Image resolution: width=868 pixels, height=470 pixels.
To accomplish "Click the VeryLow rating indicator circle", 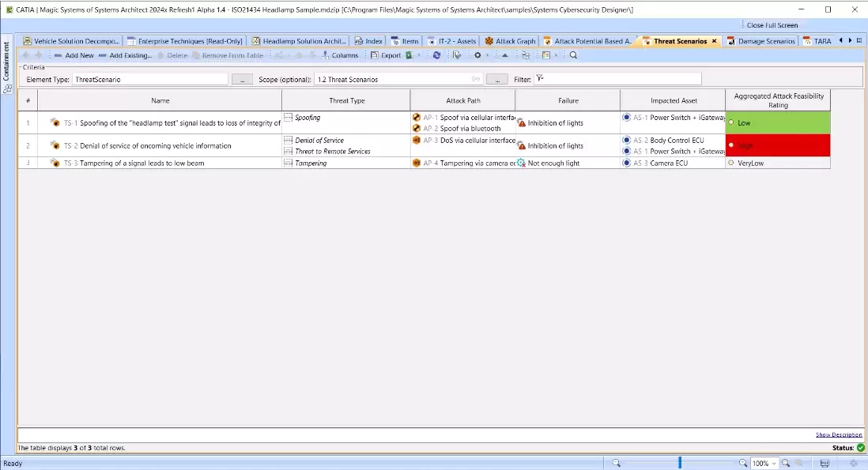I will pyautogui.click(x=731, y=163).
